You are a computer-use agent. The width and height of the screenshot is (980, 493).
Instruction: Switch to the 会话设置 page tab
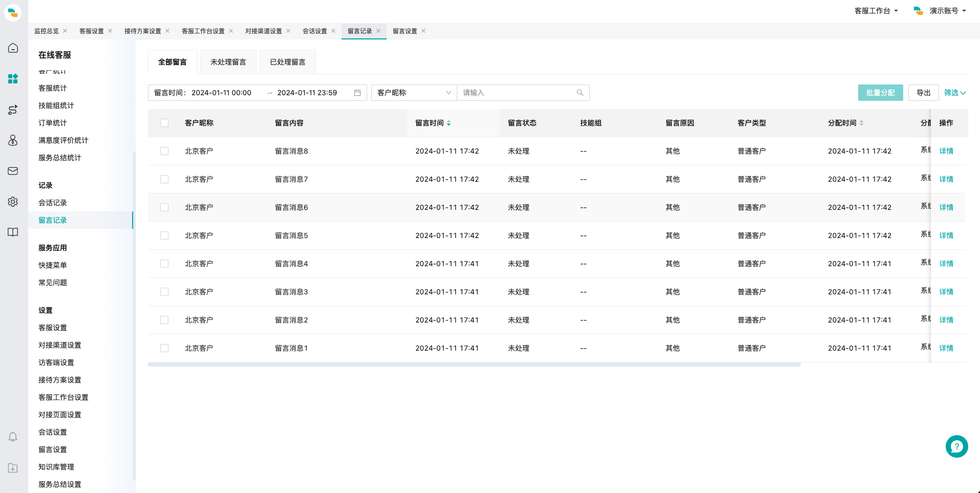pyautogui.click(x=315, y=31)
